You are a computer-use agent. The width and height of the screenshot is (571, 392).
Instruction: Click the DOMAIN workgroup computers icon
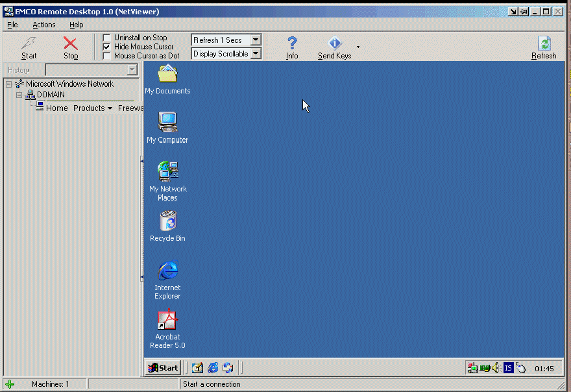[30, 95]
